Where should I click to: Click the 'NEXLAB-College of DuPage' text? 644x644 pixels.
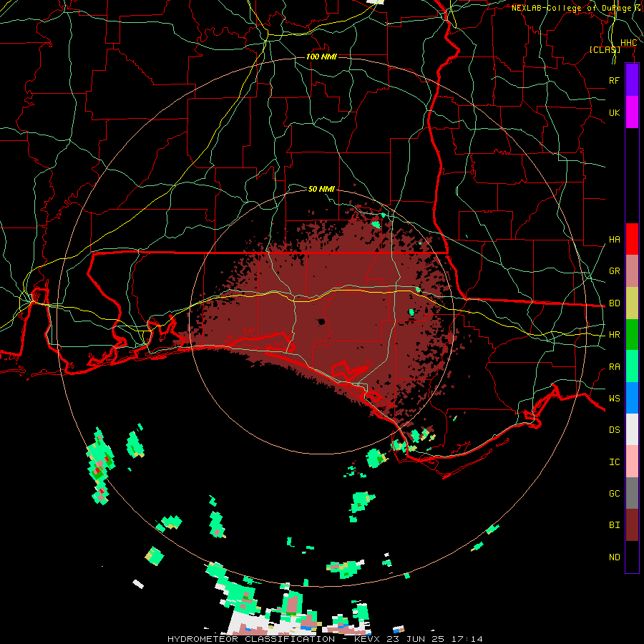click(x=571, y=8)
